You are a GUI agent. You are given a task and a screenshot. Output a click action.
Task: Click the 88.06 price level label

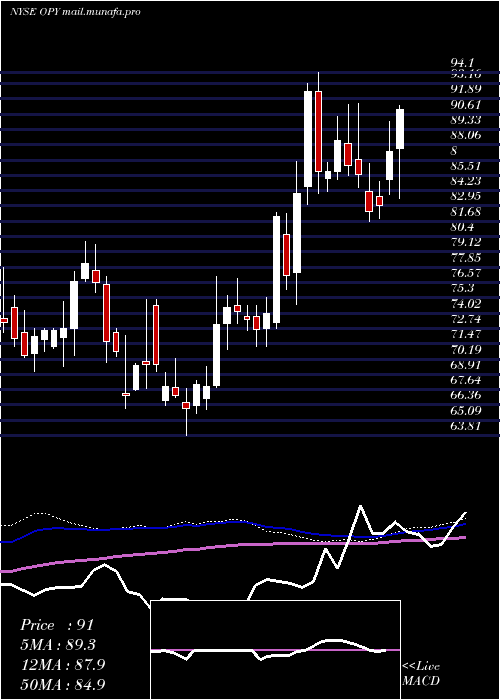466,135
